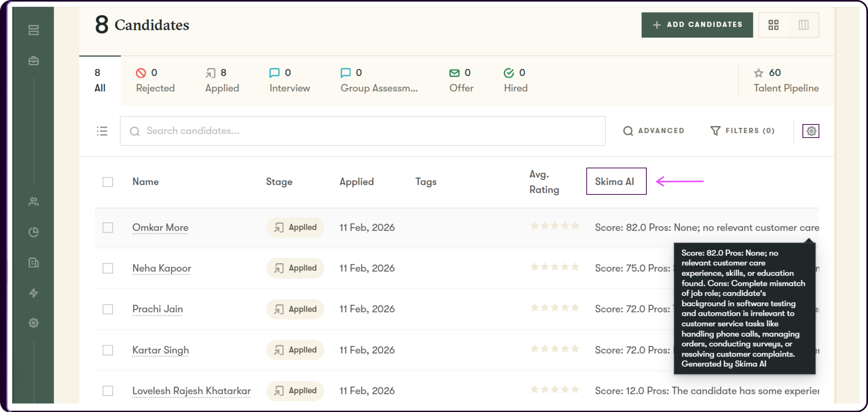Click Applied stage badge for Prachi Jain
The width and height of the screenshot is (868, 412).
(295, 309)
